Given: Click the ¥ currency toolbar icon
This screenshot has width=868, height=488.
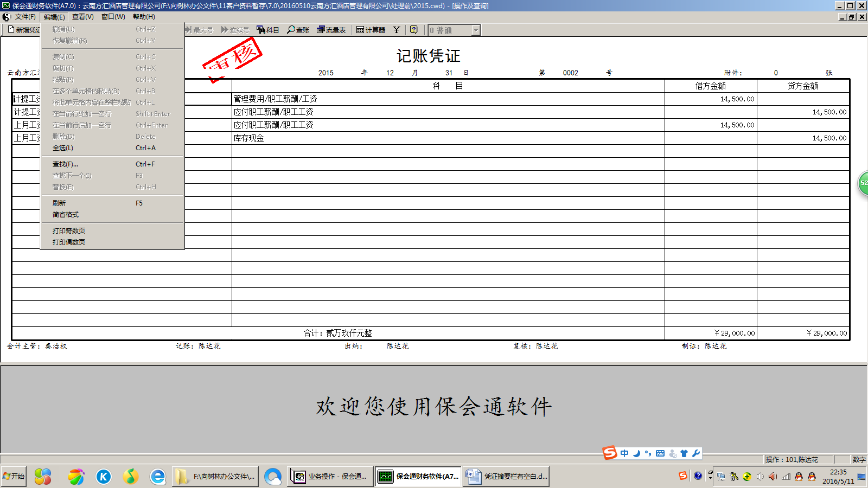Looking at the screenshot, I should pos(396,30).
